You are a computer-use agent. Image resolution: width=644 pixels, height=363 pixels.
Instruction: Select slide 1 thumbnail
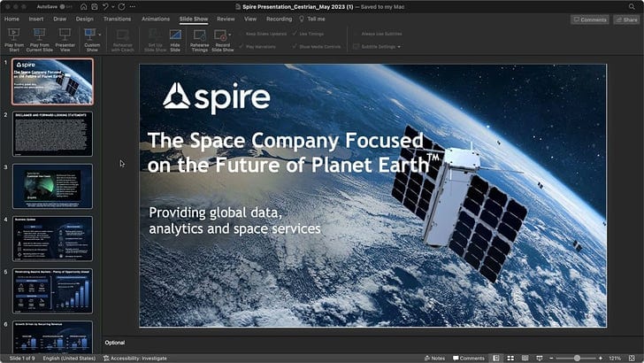[52, 81]
